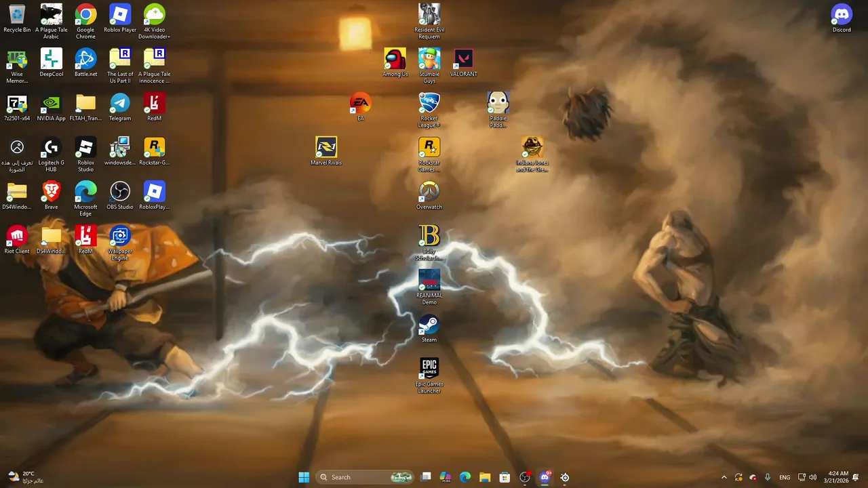Open the notification bell icon
The width and height of the screenshot is (868, 488).
click(856, 477)
